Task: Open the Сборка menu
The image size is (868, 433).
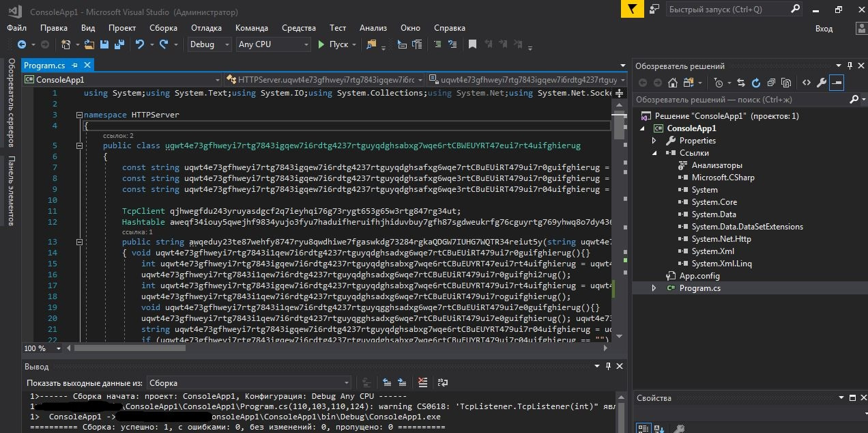Action: tap(163, 28)
